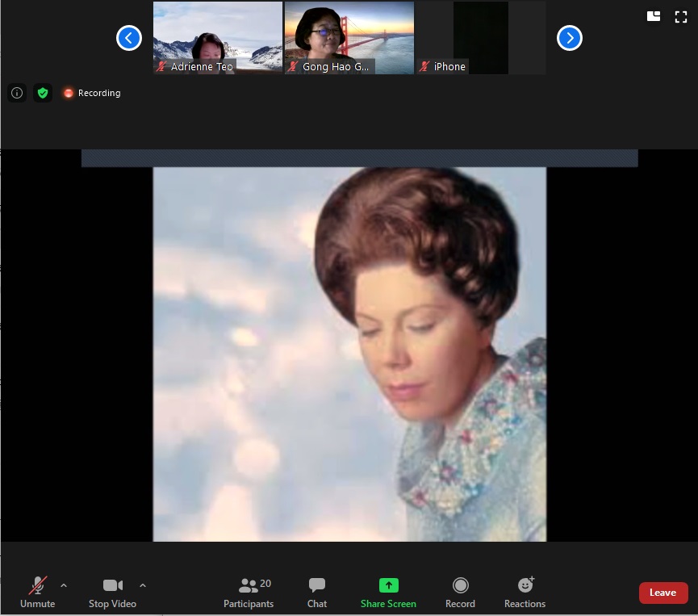Open video options arrow beside Stop Video

(143, 585)
